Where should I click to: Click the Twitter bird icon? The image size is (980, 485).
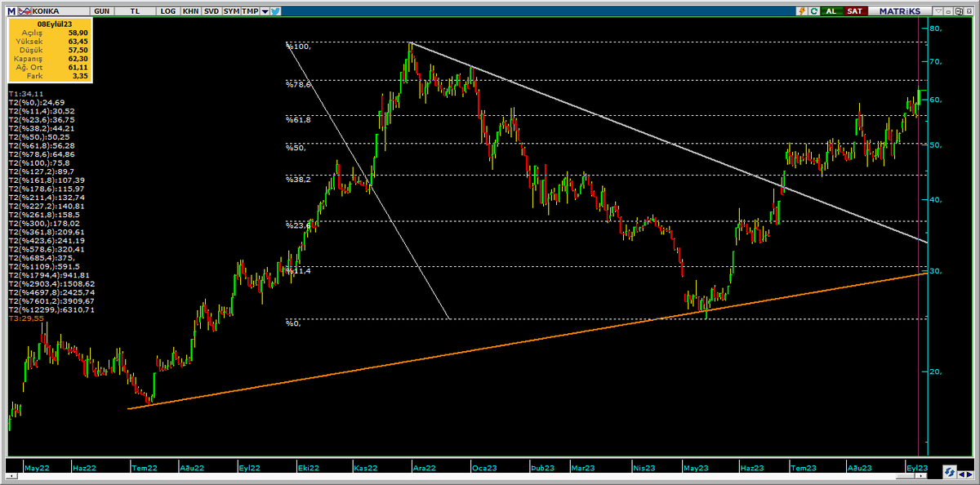(276, 11)
